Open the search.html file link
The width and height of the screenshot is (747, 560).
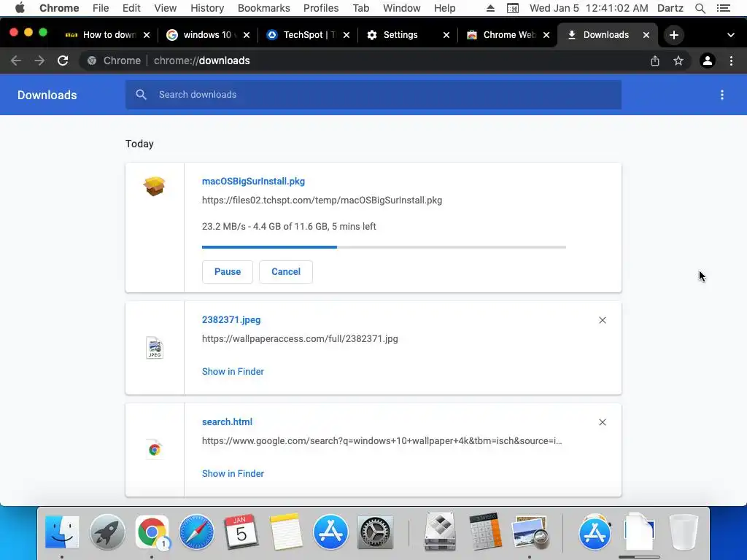(228, 422)
